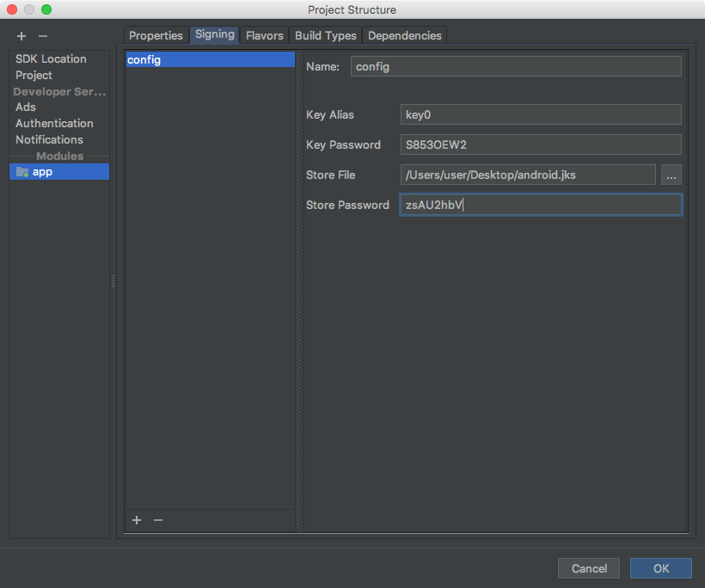Switch to the Build Types tab
The width and height of the screenshot is (705, 588).
point(325,35)
